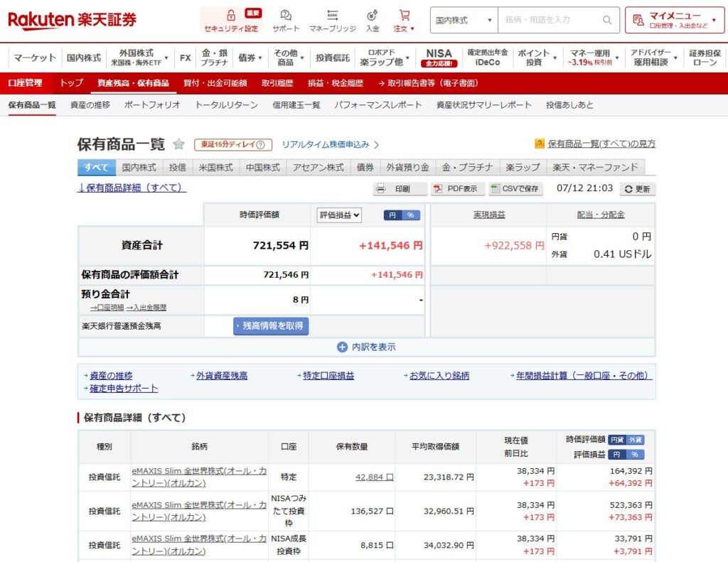
Task: Open the PDF表示 view
Action: pyautogui.click(x=458, y=189)
